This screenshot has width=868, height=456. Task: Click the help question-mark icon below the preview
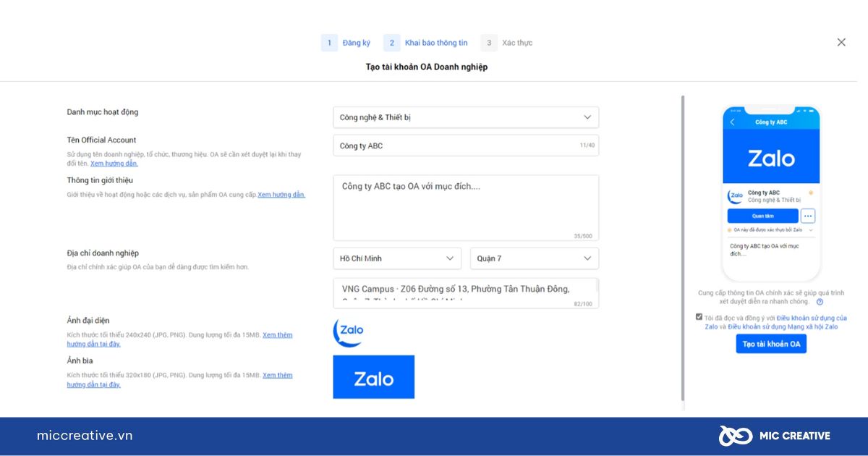point(820,302)
